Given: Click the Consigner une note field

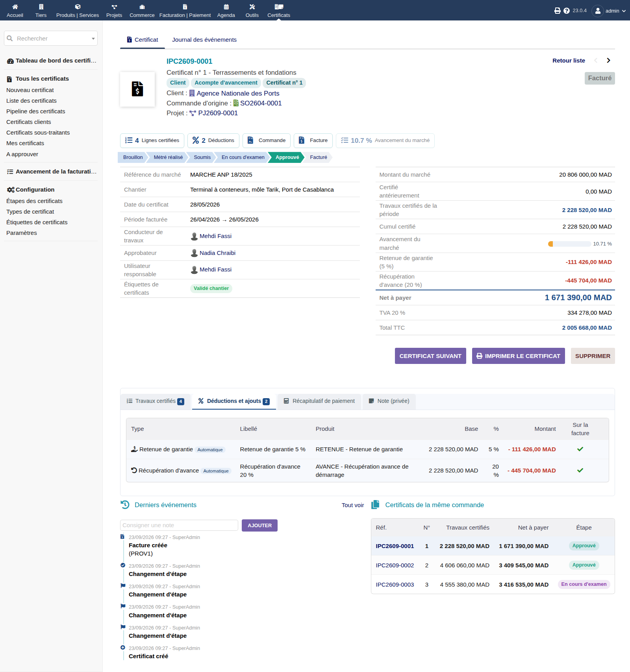Looking at the screenshot, I should pyautogui.click(x=179, y=525).
